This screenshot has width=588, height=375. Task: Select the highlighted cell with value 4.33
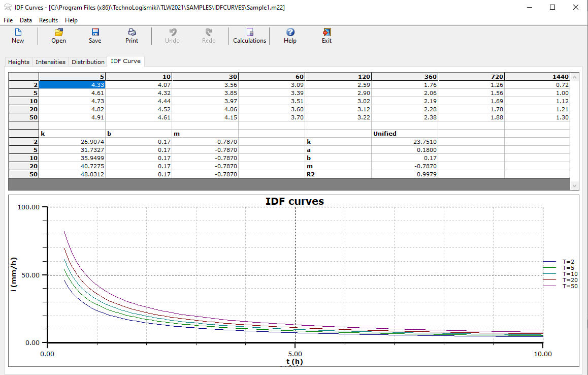click(73, 85)
